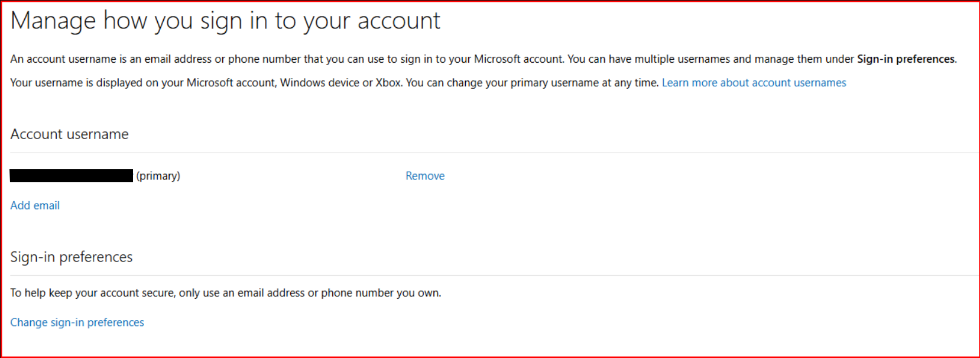Select the 'Account username' section heading

tap(69, 134)
